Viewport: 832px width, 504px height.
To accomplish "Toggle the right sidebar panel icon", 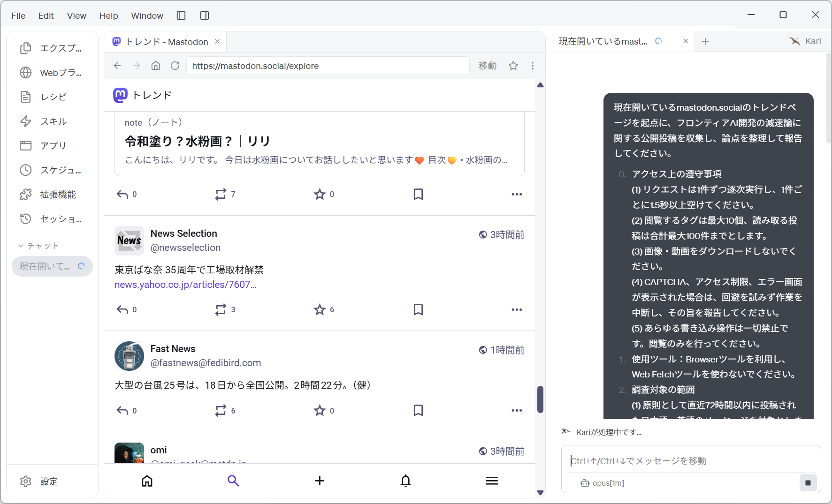I will (205, 15).
